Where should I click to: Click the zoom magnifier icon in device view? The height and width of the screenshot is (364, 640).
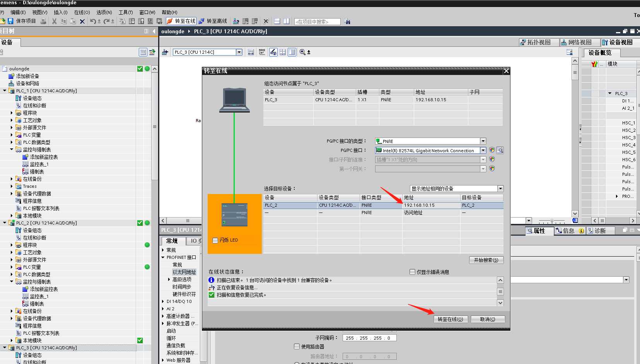tap(302, 52)
